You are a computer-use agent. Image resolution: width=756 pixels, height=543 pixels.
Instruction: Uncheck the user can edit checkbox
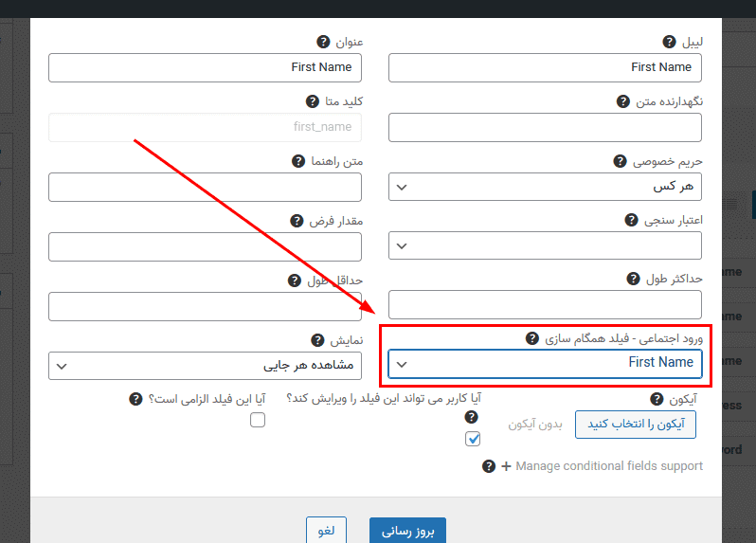[x=473, y=439]
